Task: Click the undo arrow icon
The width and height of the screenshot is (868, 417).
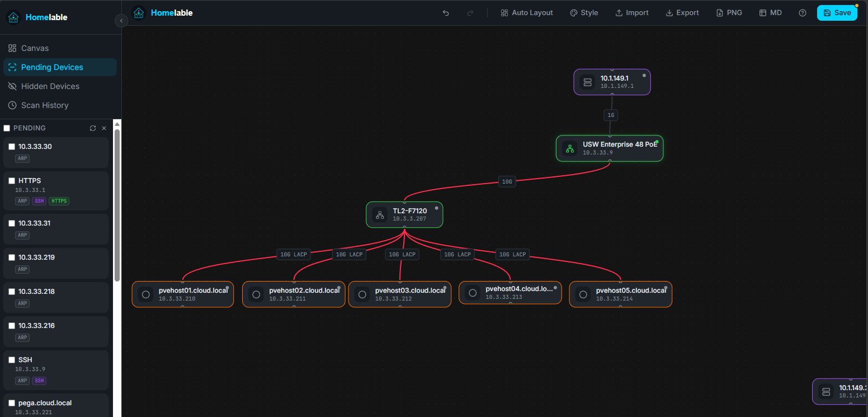Action: [446, 13]
